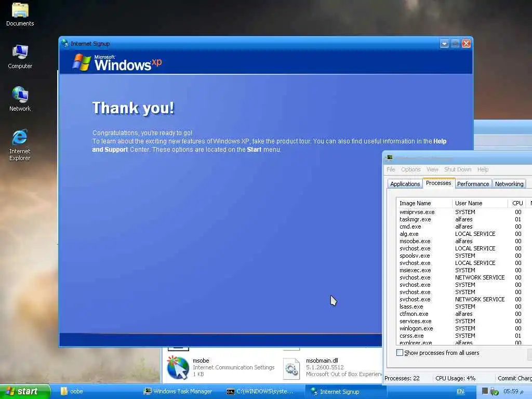532x399 pixels.
Task: Select ctfmon.exe process row
Action: 464,314
